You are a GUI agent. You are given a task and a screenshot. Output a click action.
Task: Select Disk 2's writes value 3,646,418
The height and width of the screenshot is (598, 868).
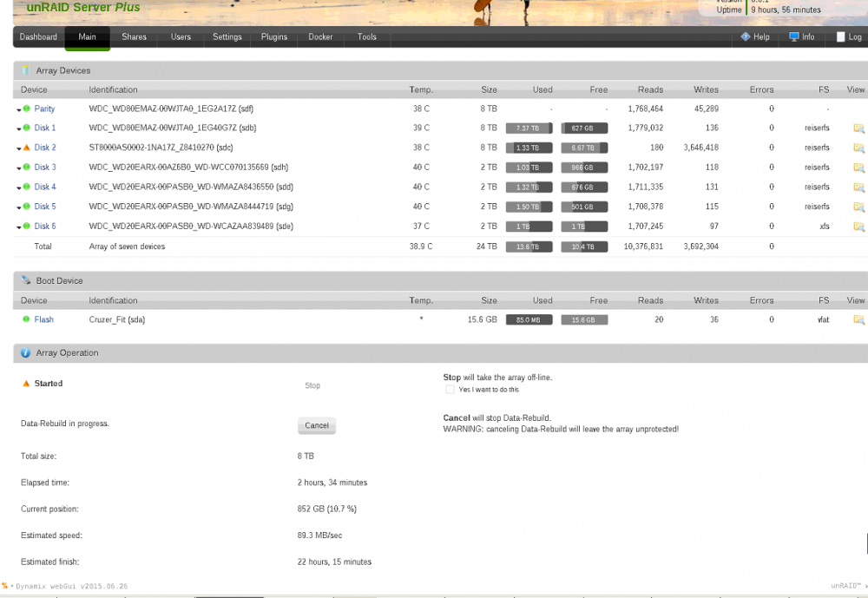tap(700, 148)
